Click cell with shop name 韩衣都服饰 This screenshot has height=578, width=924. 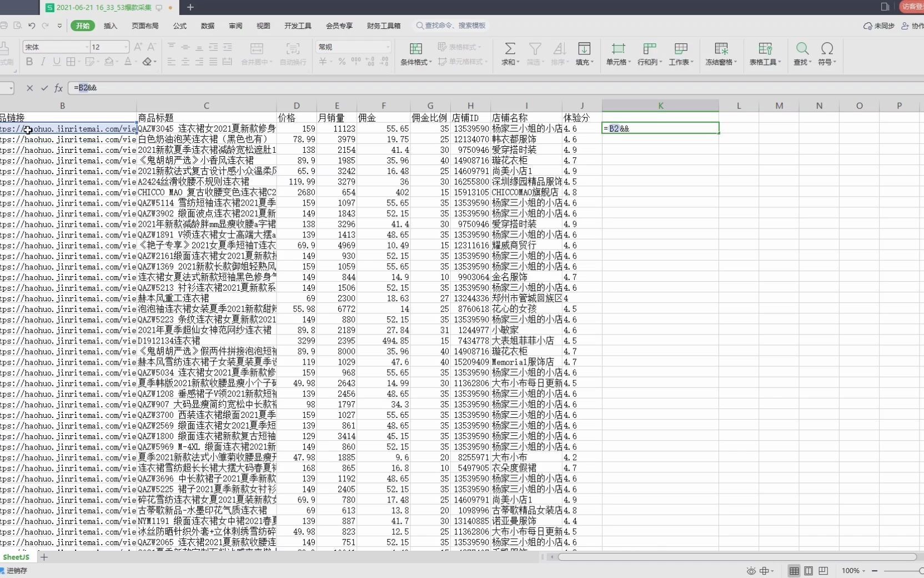tap(526, 139)
